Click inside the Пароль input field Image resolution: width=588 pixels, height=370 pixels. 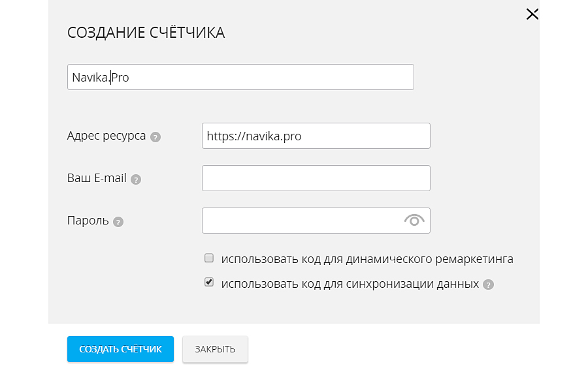point(301,221)
